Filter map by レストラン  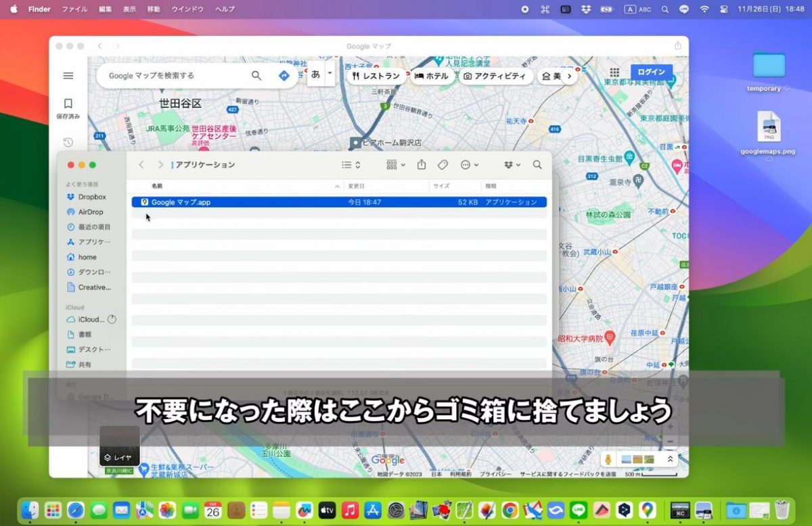click(x=376, y=76)
